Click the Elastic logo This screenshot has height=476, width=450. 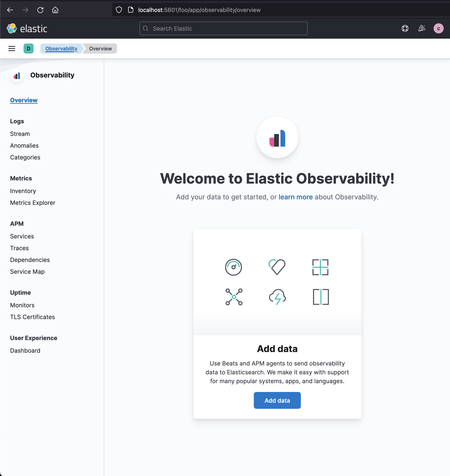coord(27,29)
